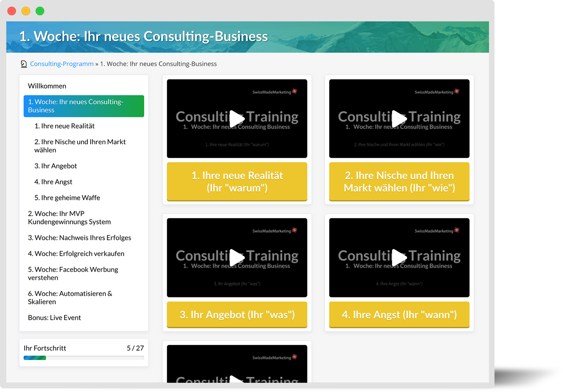
Task: Play the video for Ihre neue Realität
Action: (x=237, y=119)
